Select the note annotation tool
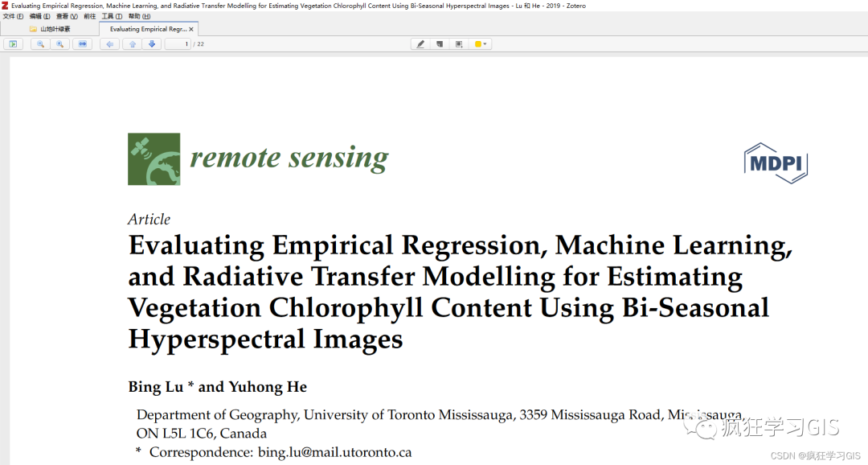Image resolution: width=868 pixels, height=465 pixels. tap(440, 43)
